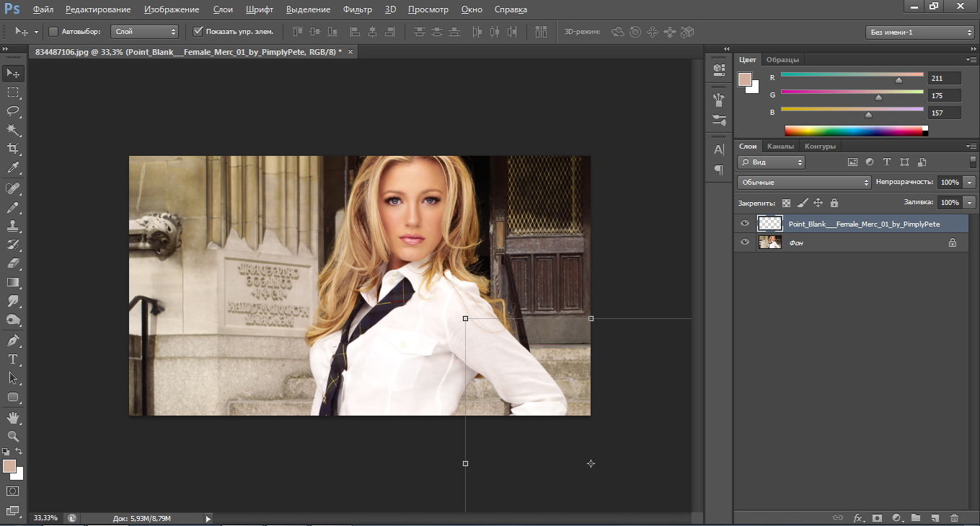
Task: Select the Rounded Rectangle shape tool
Action: (x=13, y=397)
